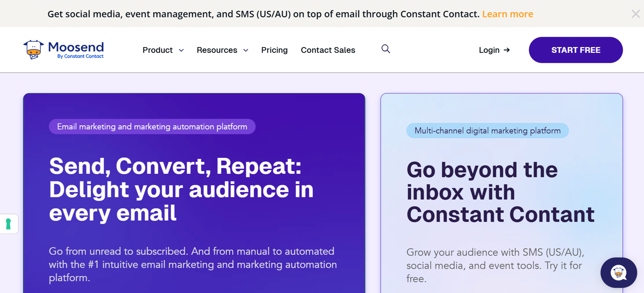The height and width of the screenshot is (293, 644).
Task: Go to Contact Sales
Action: (328, 50)
